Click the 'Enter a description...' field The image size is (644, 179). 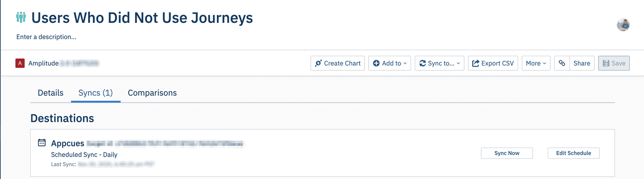coord(46,37)
